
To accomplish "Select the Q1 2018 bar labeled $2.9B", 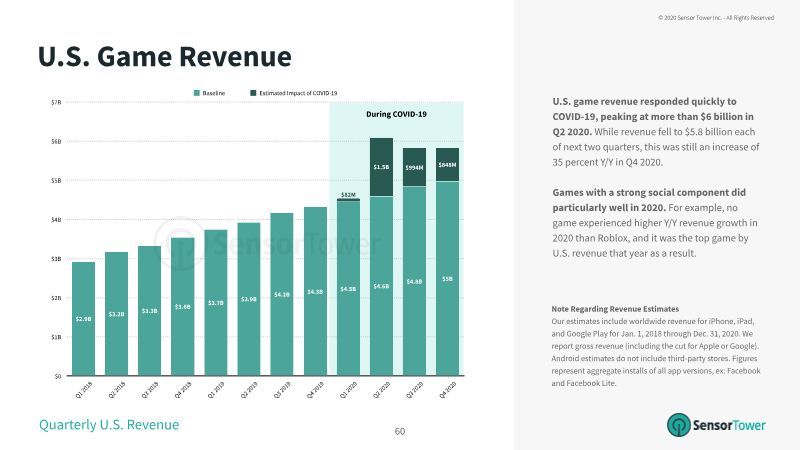I will point(84,319).
